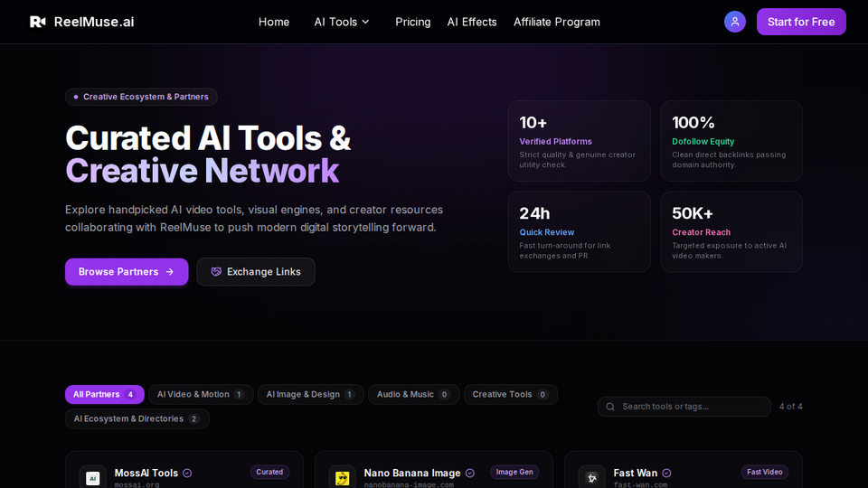Click the arrow icon in Browse Partners
This screenshot has height=488, width=868.
(x=170, y=272)
